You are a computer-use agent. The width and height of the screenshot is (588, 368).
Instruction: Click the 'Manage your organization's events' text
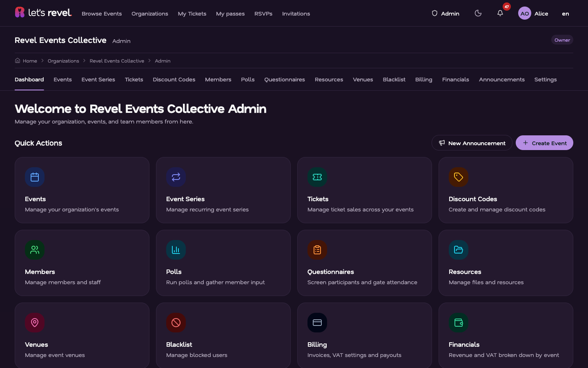(72, 209)
